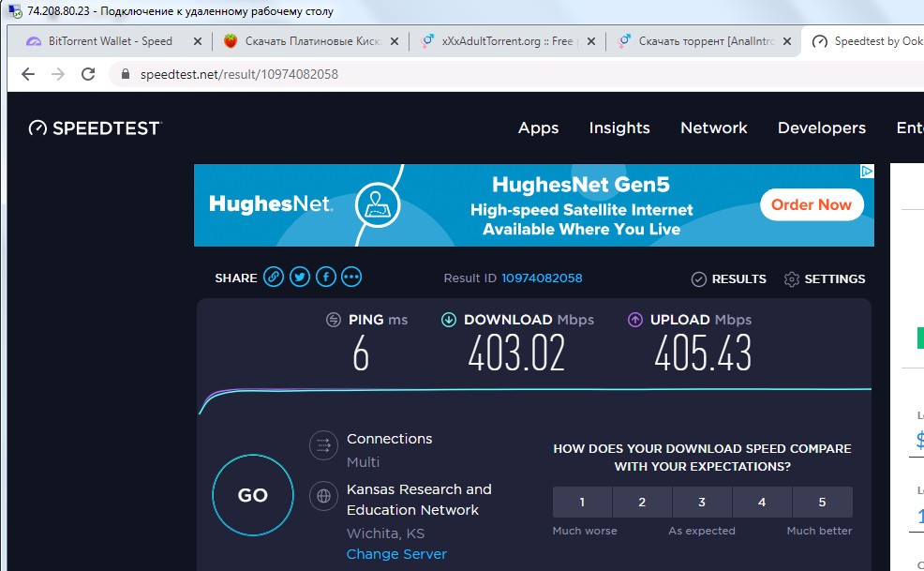The image size is (924, 571).
Task: Click the Wichita, KS location text
Action: [385, 533]
